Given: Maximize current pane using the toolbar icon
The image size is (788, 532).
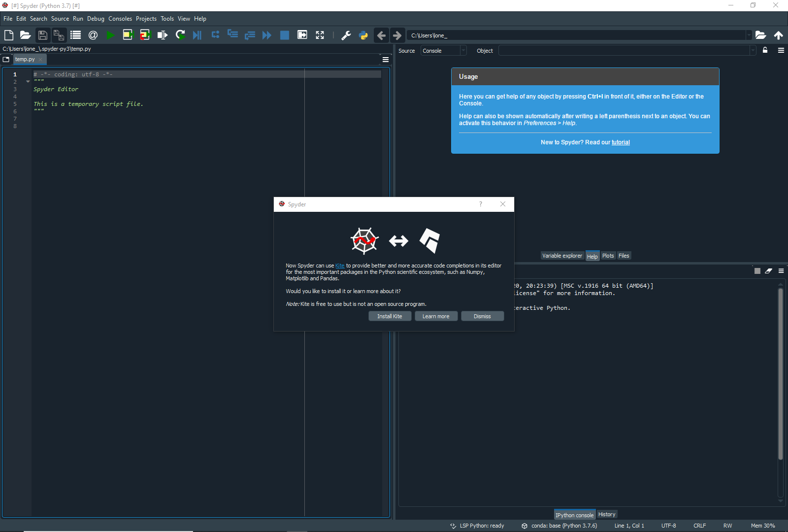Looking at the screenshot, I should point(302,35).
